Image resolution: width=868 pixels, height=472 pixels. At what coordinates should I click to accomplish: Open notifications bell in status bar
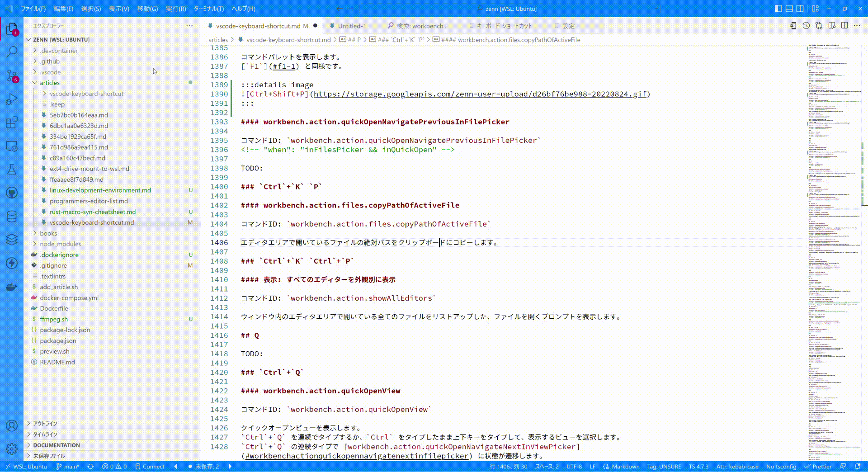coord(858,467)
